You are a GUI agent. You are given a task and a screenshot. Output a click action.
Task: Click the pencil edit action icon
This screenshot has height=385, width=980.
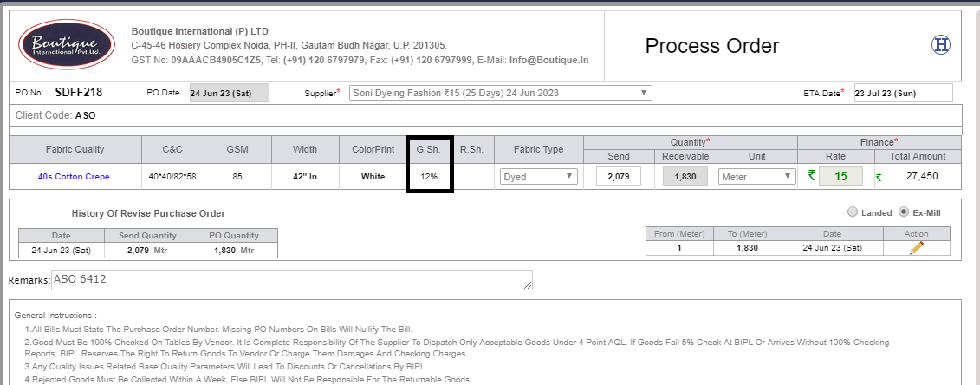point(917,247)
